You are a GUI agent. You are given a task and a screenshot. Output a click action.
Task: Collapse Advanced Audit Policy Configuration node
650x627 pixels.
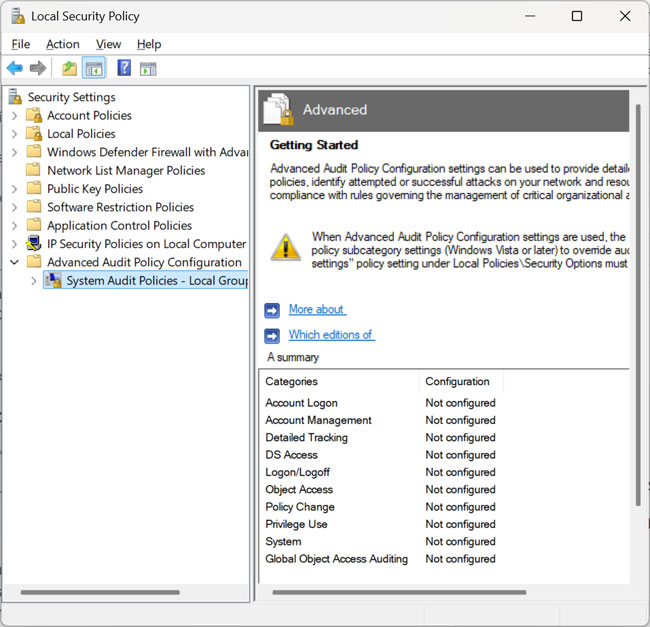pyautogui.click(x=14, y=262)
